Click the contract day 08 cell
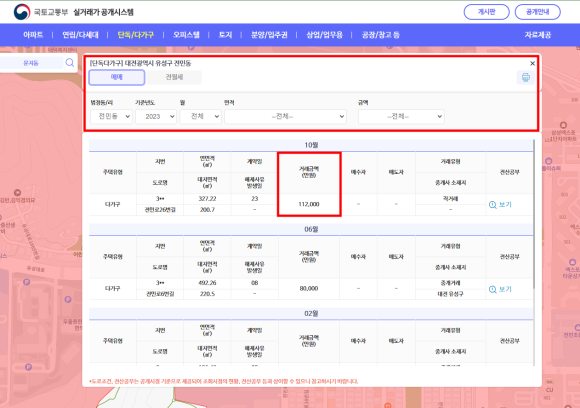The image size is (580, 408). 254,283
